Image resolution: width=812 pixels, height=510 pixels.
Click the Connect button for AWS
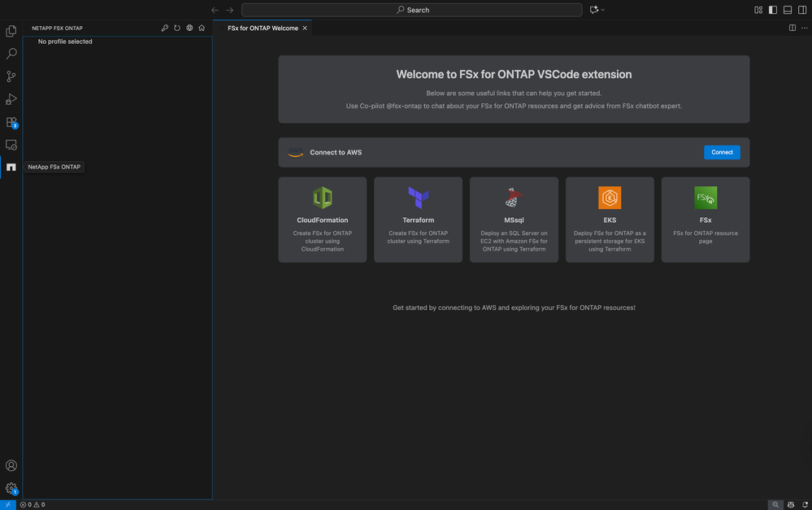[x=722, y=152]
